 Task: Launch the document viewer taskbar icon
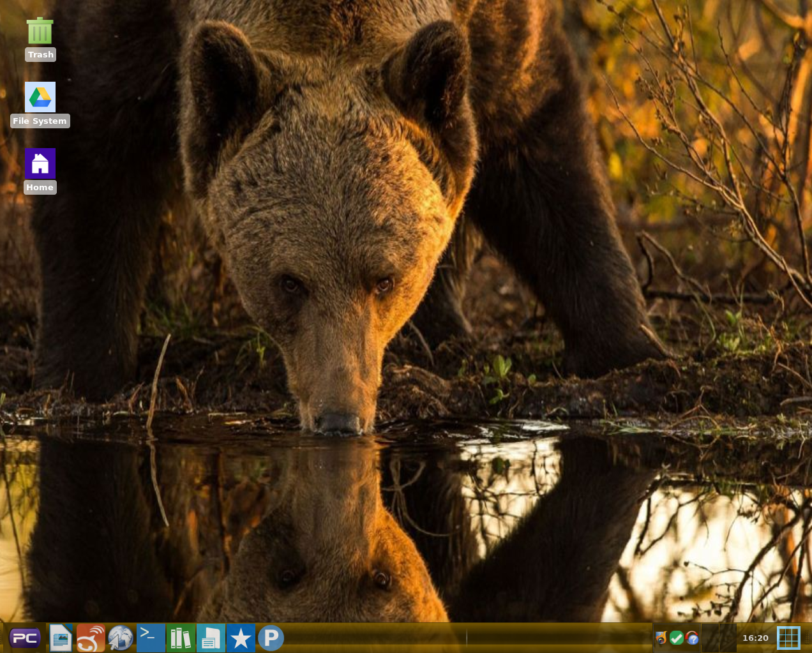click(61, 638)
